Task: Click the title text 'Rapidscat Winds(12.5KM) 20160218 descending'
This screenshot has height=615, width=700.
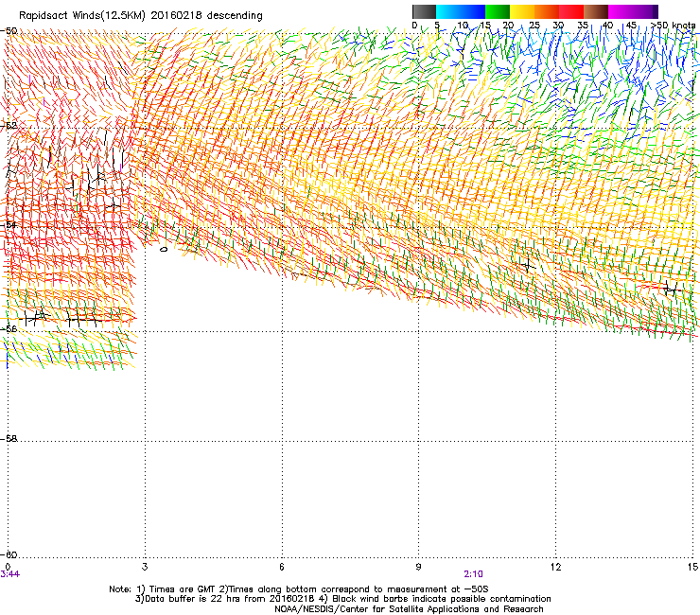Action: [141, 15]
